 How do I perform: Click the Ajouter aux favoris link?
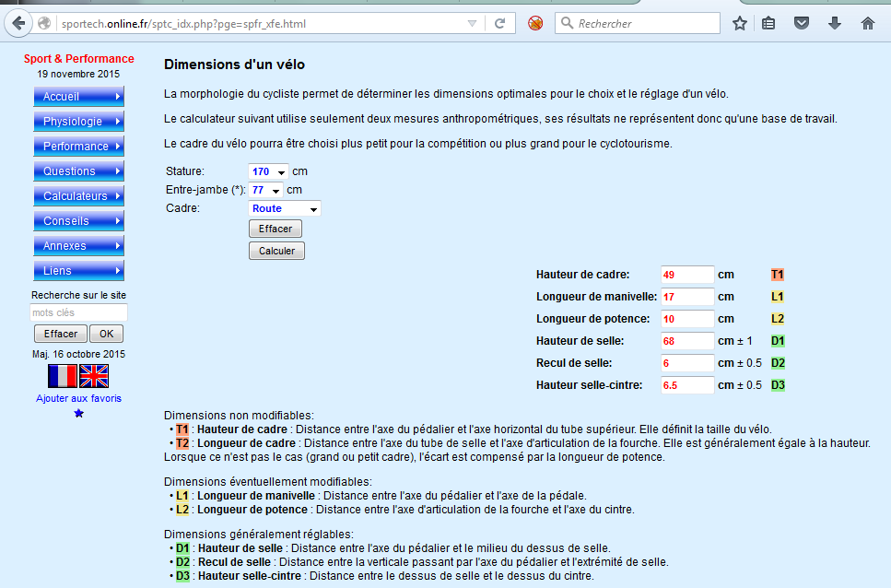tap(78, 398)
